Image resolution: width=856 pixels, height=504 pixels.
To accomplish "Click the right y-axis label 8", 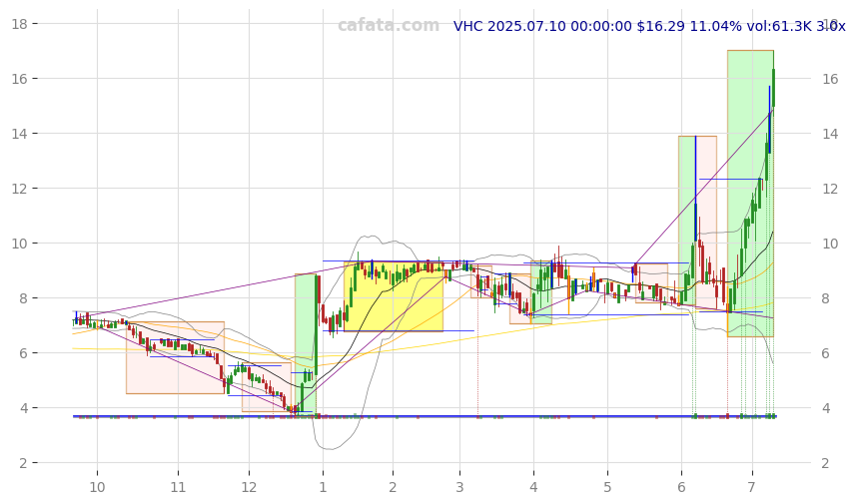I will 826,298.
